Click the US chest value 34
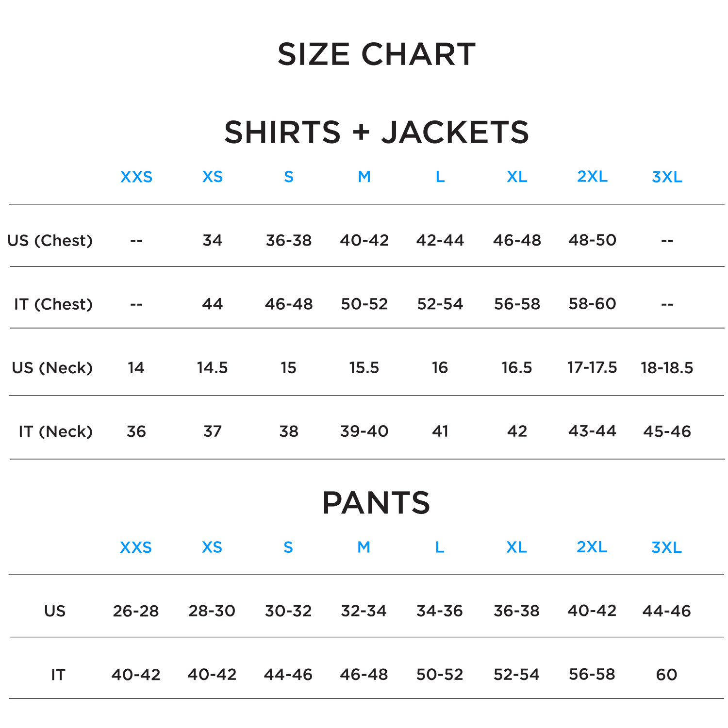The width and height of the screenshot is (728, 728). pos(213,240)
